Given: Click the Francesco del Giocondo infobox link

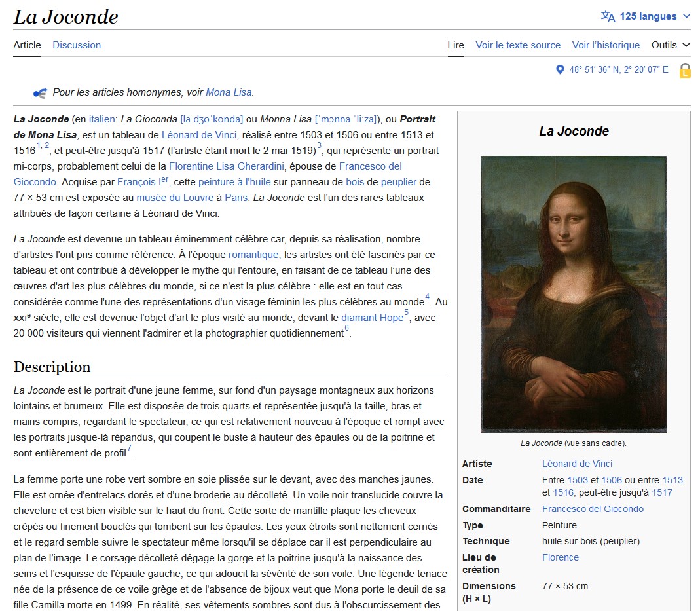Looking at the screenshot, I should [593, 509].
